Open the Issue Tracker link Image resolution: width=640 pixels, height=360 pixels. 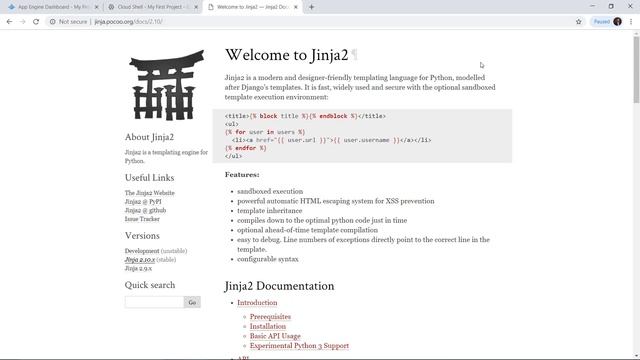tap(142, 219)
